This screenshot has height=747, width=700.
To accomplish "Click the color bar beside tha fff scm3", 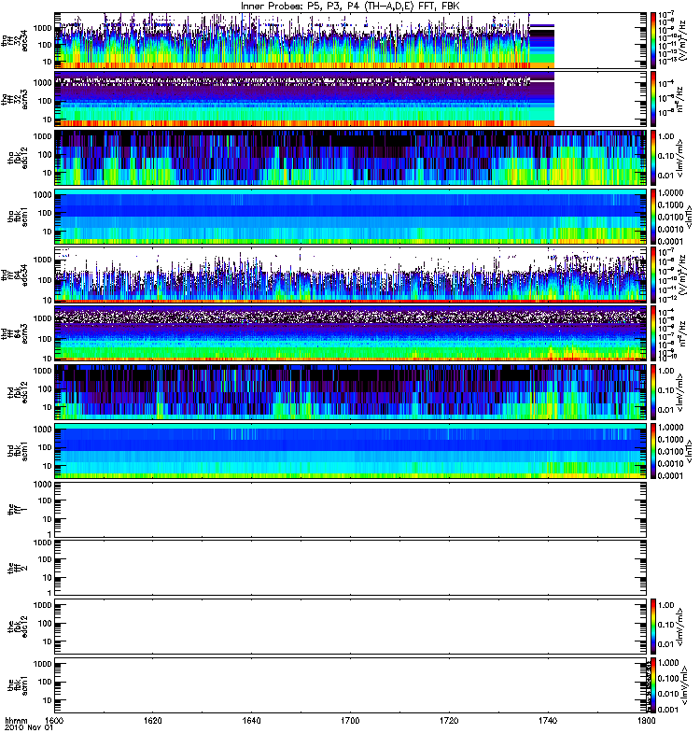I will (653, 99).
